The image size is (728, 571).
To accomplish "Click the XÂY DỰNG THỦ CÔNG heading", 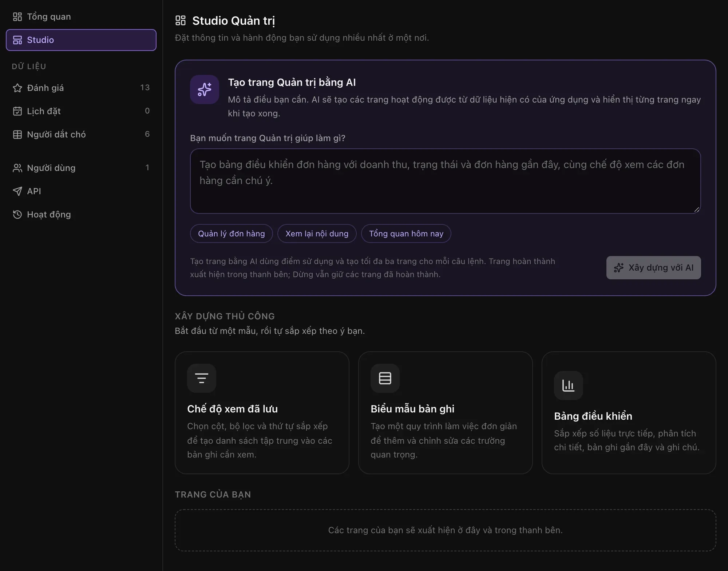I will 225,316.
